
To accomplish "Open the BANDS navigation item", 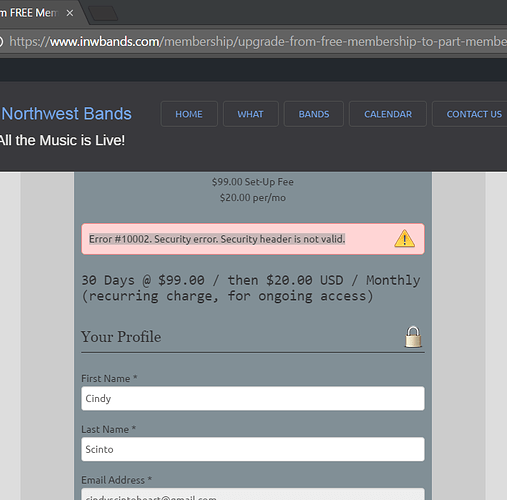I will pos(314,114).
